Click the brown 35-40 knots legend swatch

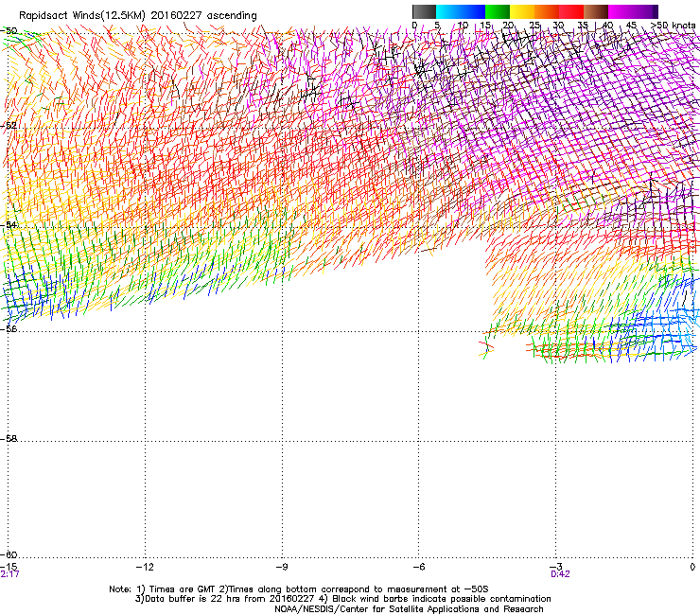(596, 11)
